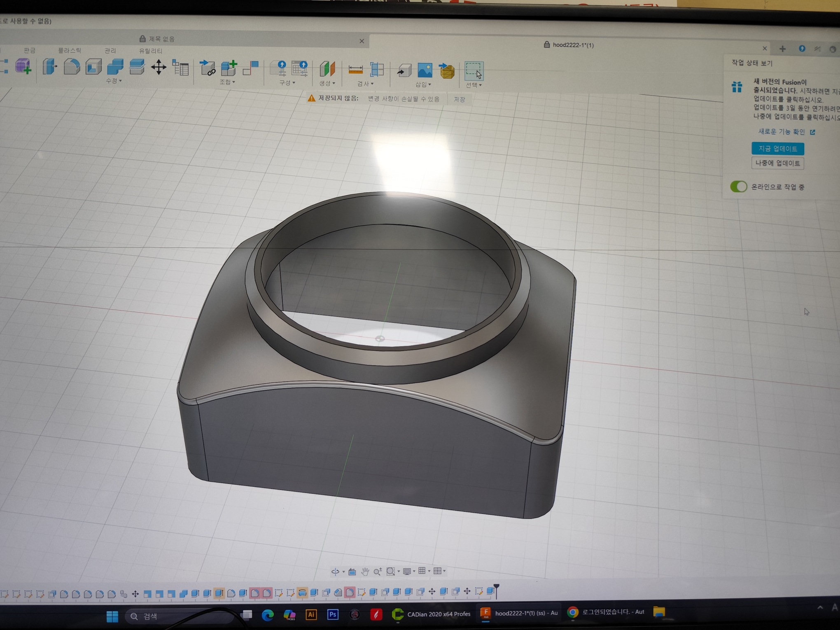Viewport: 840px width, 630px height.
Task: Close the 제목 없음 tab
Action: pos(362,41)
